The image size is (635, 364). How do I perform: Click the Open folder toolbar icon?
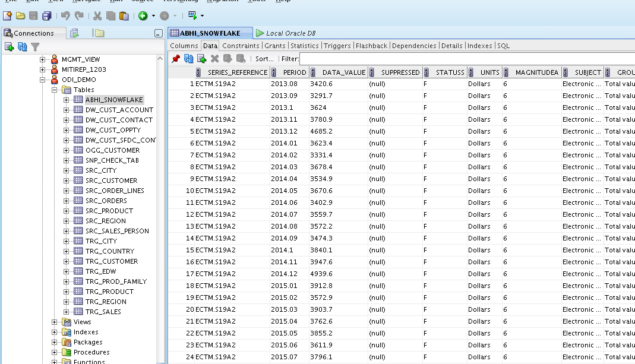tap(20, 15)
